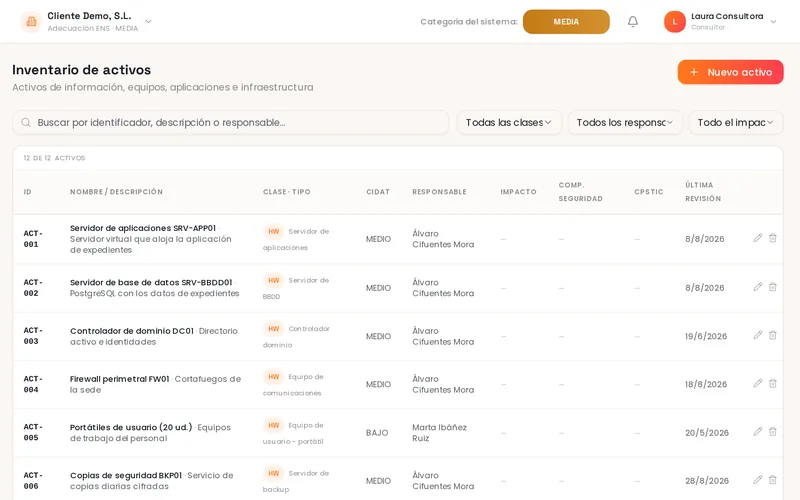The width and height of the screenshot is (800, 500).
Task: Delete asset ACT-001 with the trash icon
Action: [x=772, y=238]
